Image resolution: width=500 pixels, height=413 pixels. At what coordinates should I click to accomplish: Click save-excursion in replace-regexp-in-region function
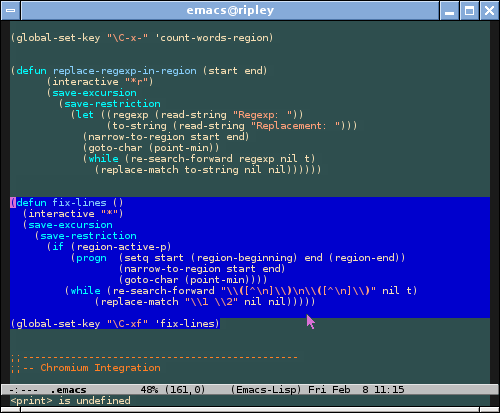coord(94,93)
